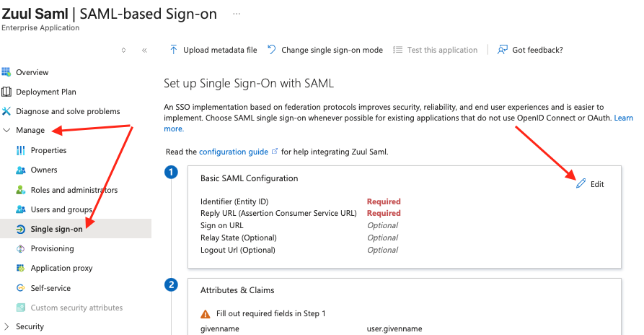This screenshot has width=644, height=335.
Task: Click Got feedback? button
Action: coord(530,50)
